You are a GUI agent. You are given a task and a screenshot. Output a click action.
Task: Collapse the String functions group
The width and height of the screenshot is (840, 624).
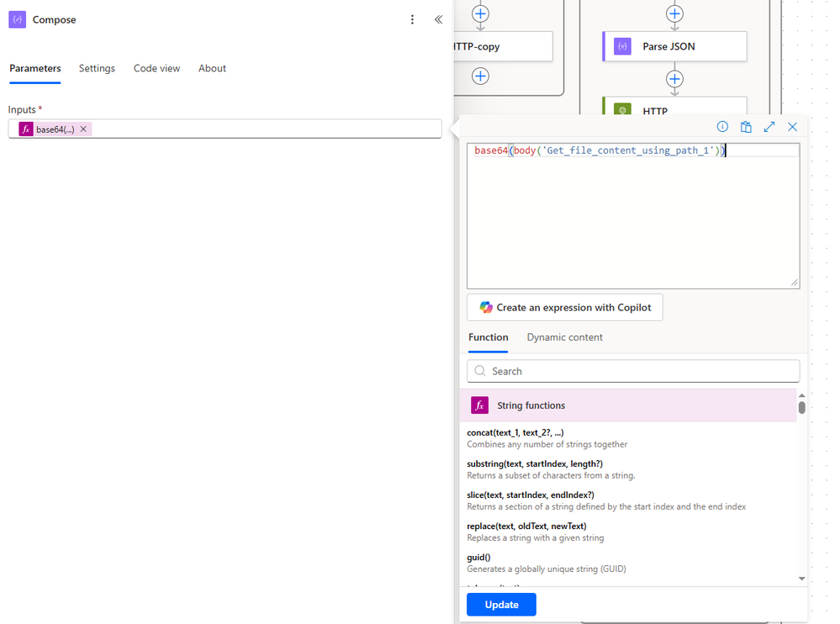tap(628, 405)
